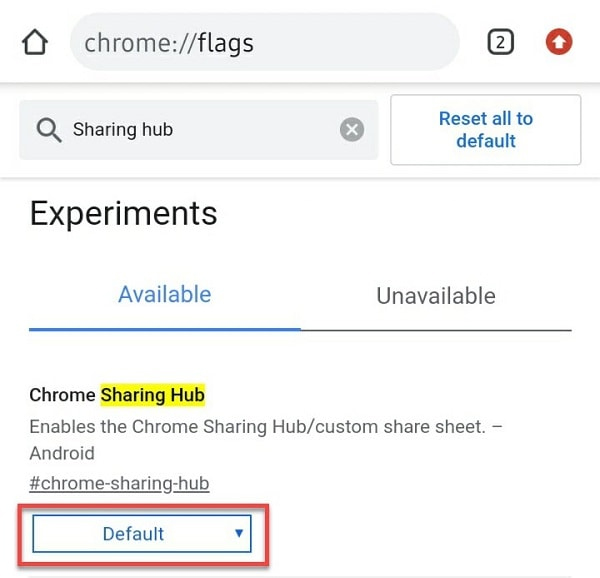Open the tab switcher showing 2 tabs
This screenshot has width=600, height=578.
click(500, 42)
